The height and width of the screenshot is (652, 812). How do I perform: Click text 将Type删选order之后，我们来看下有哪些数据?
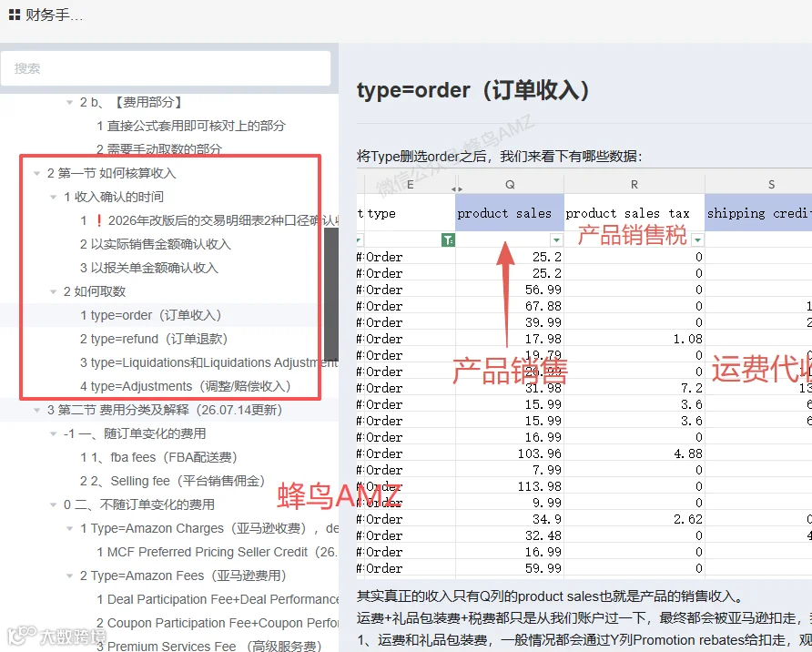click(x=500, y=156)
